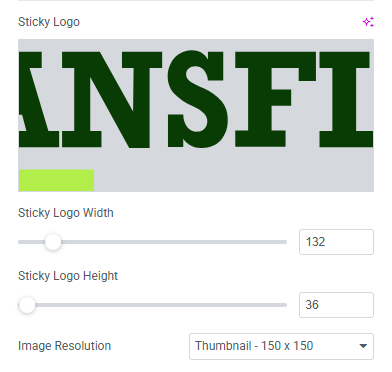
Task: Click the Sticky Logo Width slider handle
Action: pyautogui.click(x=53, y=242)
